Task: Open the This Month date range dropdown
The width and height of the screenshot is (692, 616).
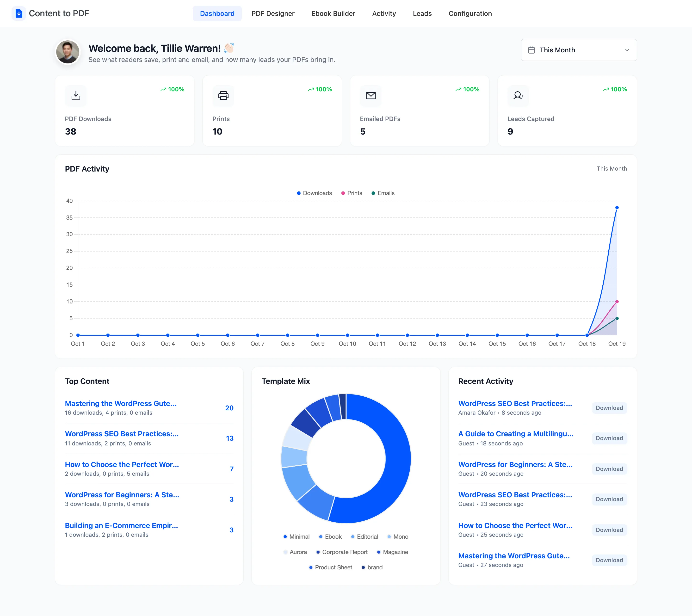Action: coord(579,50)
